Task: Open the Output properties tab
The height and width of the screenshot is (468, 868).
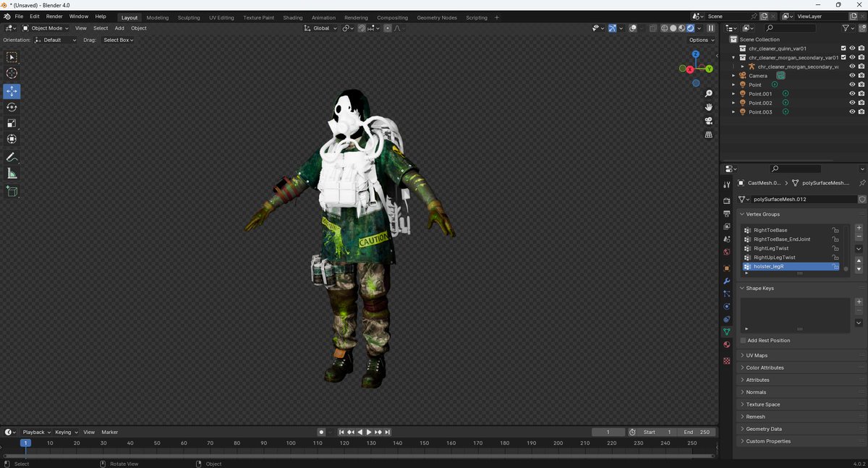Action: coord(727,213)
